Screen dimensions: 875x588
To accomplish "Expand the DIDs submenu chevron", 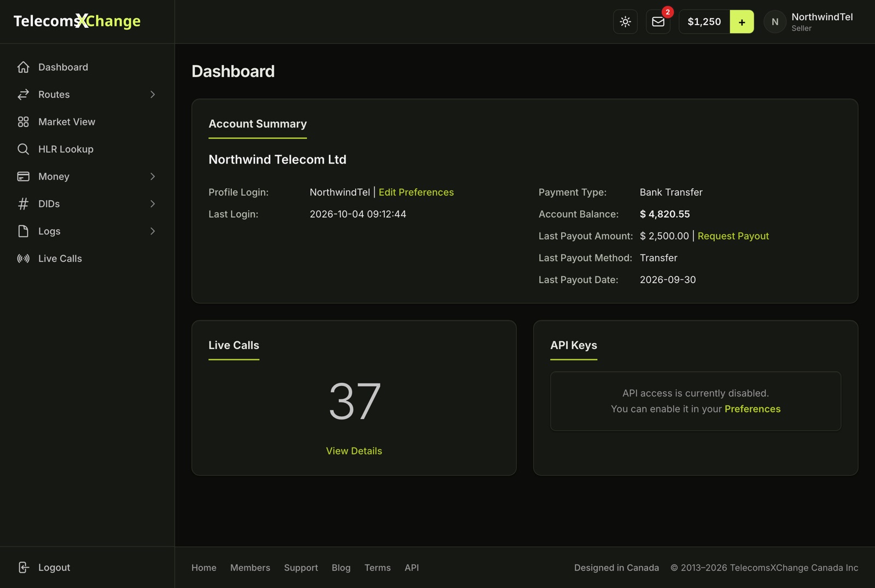I will click(x=153, y=204).
